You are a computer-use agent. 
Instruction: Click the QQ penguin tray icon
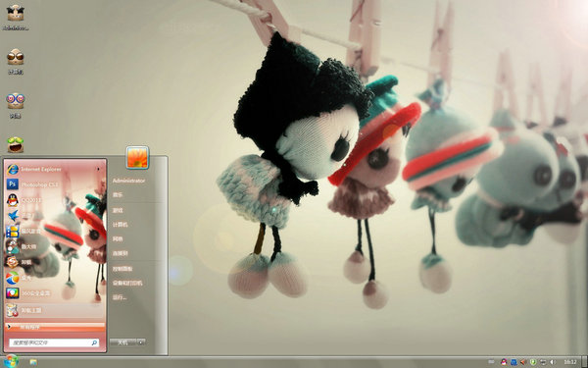(504, 362)
